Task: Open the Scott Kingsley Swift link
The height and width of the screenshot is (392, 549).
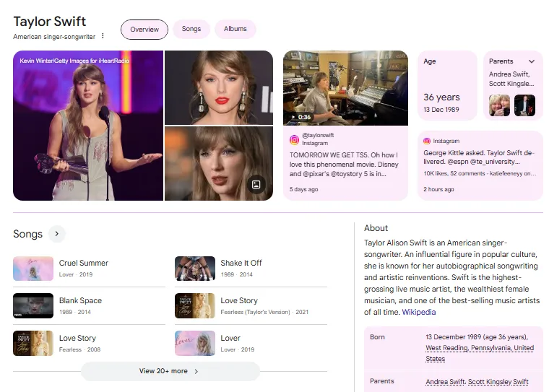Action: point(498,382)
